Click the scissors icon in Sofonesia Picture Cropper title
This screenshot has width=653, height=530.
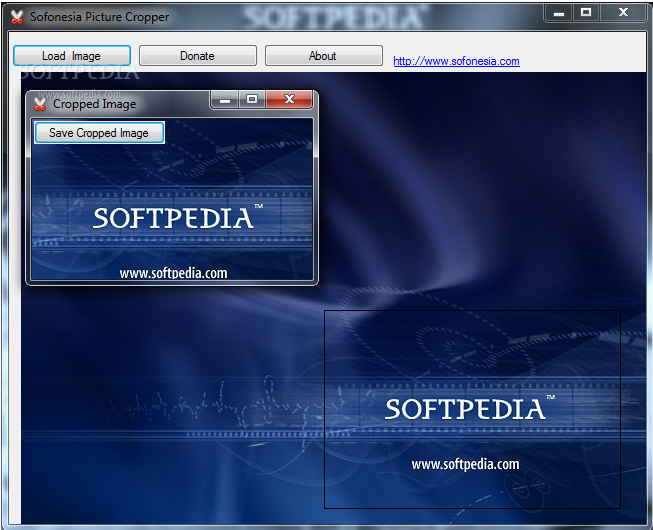coord(17,17)
